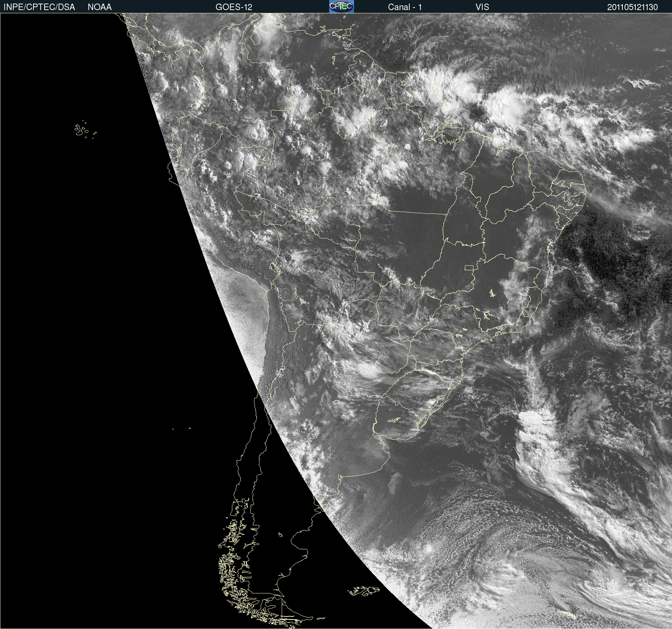Click the 201105121130 timestamp

(x=632, y=7)
